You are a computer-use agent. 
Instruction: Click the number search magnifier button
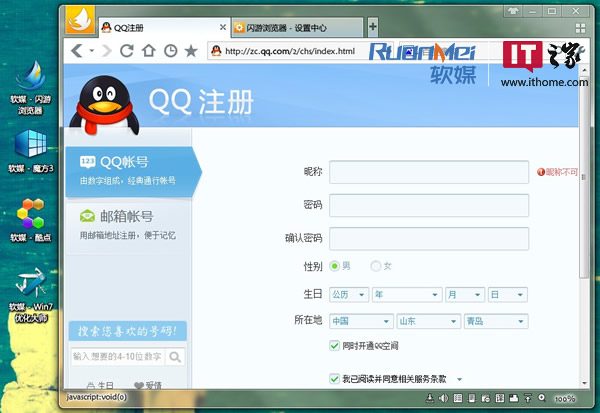175,357
